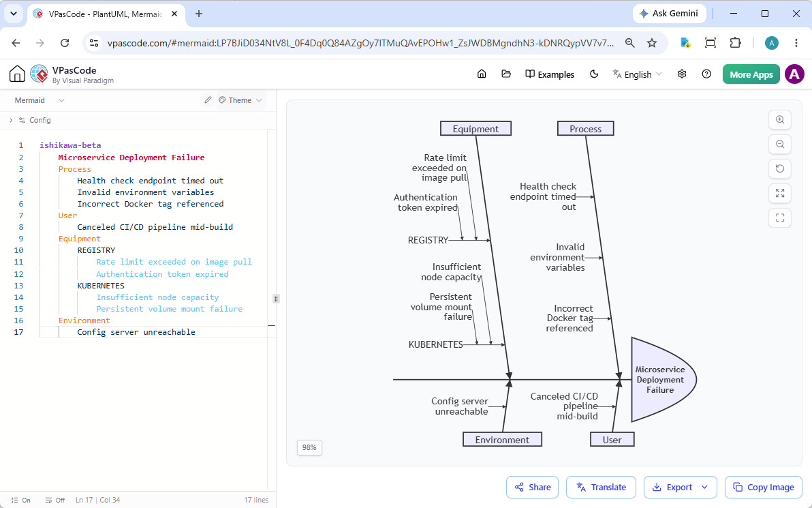The height and width of the screenshot is (508, 812).
Task: Go back in the browser
Action: pos(16,43)
